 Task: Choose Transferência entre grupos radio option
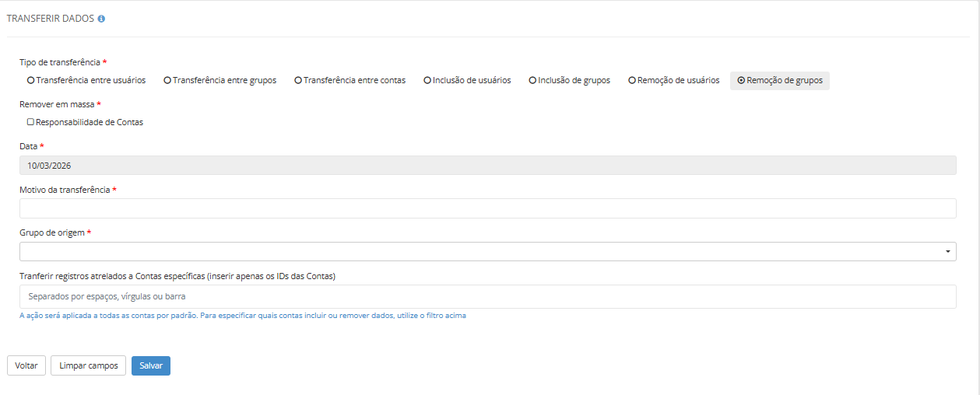point(167,80)
